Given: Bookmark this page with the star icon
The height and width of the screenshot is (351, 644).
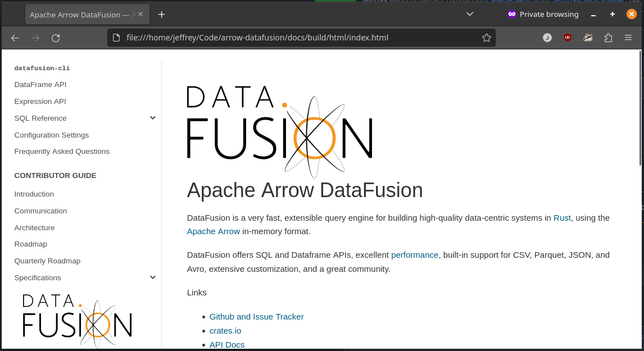Looking at the screenshot, I should pos(487,38).
